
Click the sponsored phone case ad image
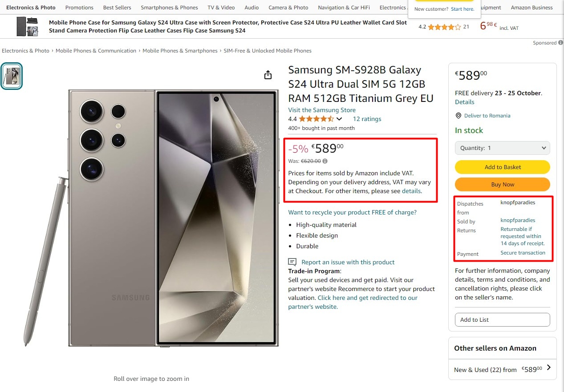click(27, 26)
